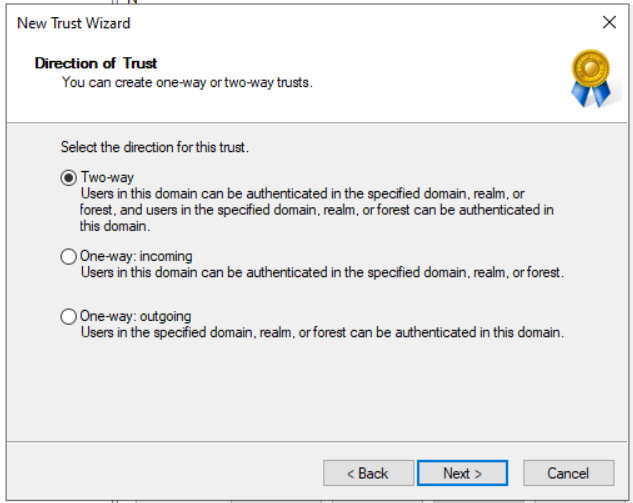The image size is (633, 503).
Task: Select the Two-way radio button
Action: tap(69, 177)
